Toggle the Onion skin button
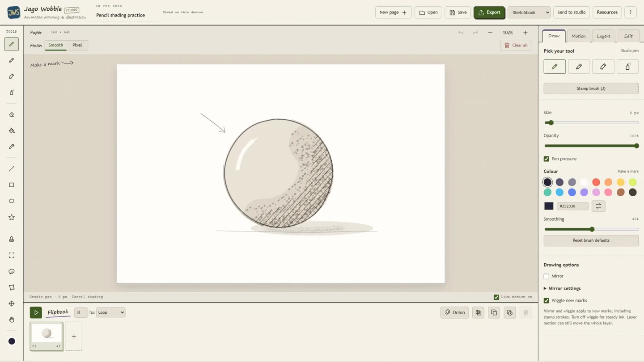Viewport: 644px width, 362px height. point(454,312)
